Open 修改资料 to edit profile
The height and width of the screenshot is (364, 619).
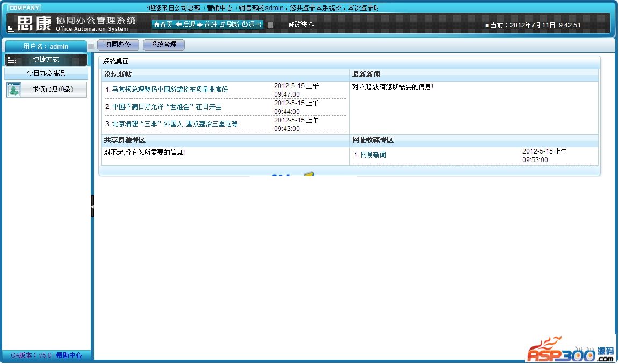pos(301,25)
